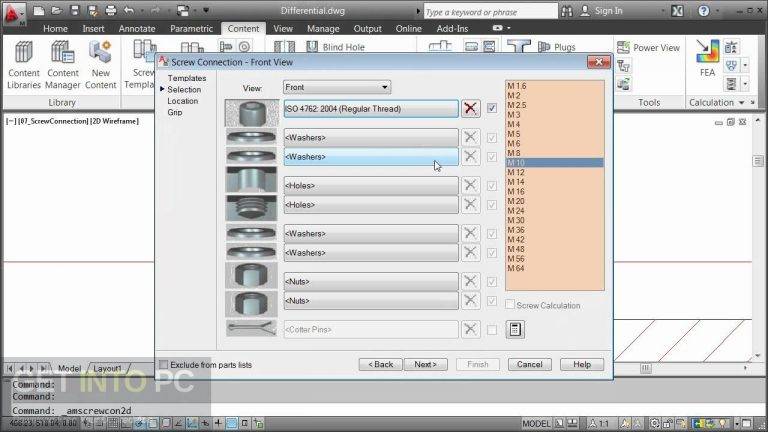
Task: Open the View dropdown set to Front
Action: 337,87
